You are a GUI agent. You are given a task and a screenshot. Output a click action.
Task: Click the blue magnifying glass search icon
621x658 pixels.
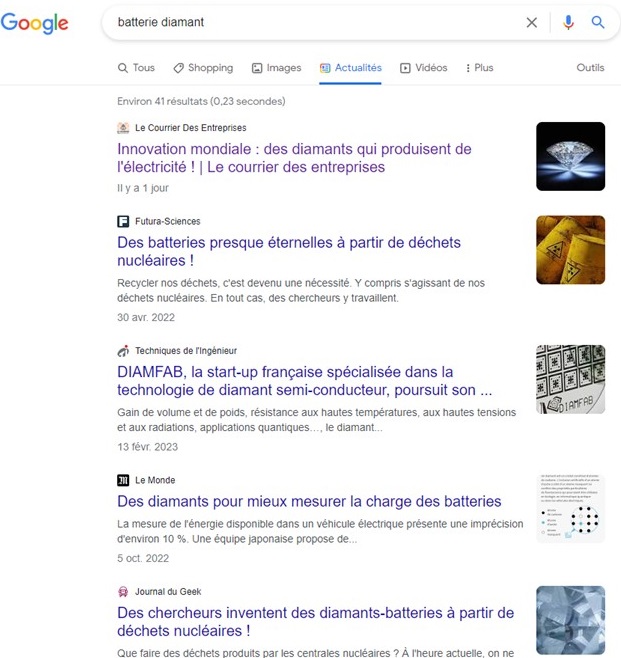click(x=598, y=22)
